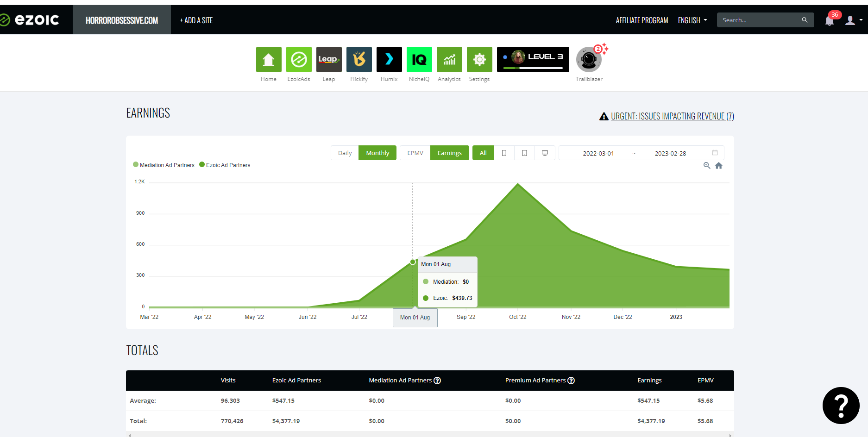Click the search magnifier icon
The image size is (868, 437).
(805, 20)
